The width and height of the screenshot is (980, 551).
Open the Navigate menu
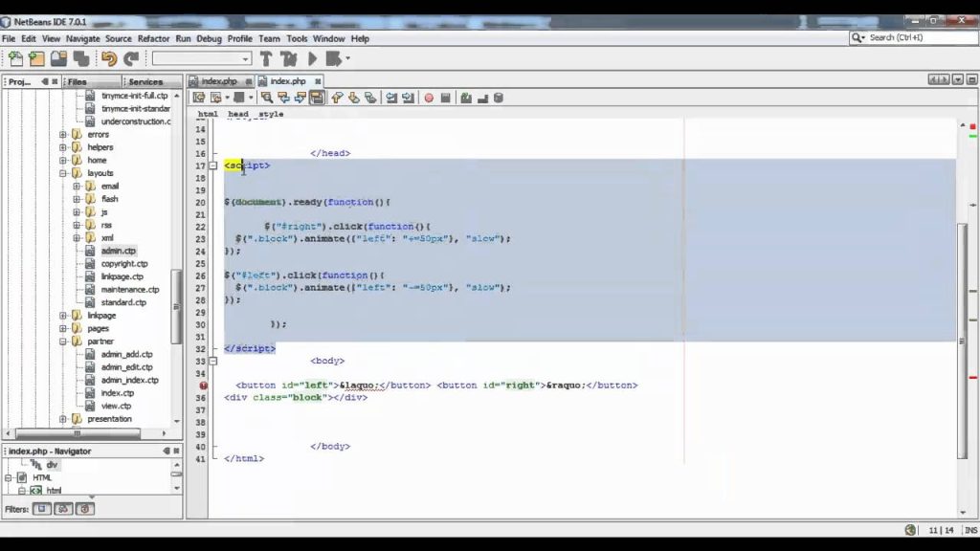pos(82,38)
